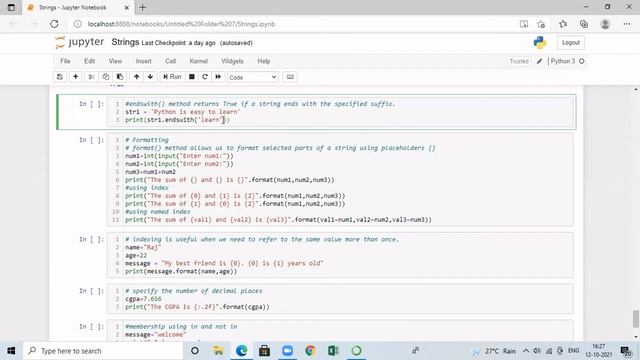Paste cells below icon
The height and width of the screenshot is (360, 640).
(120, 77)
